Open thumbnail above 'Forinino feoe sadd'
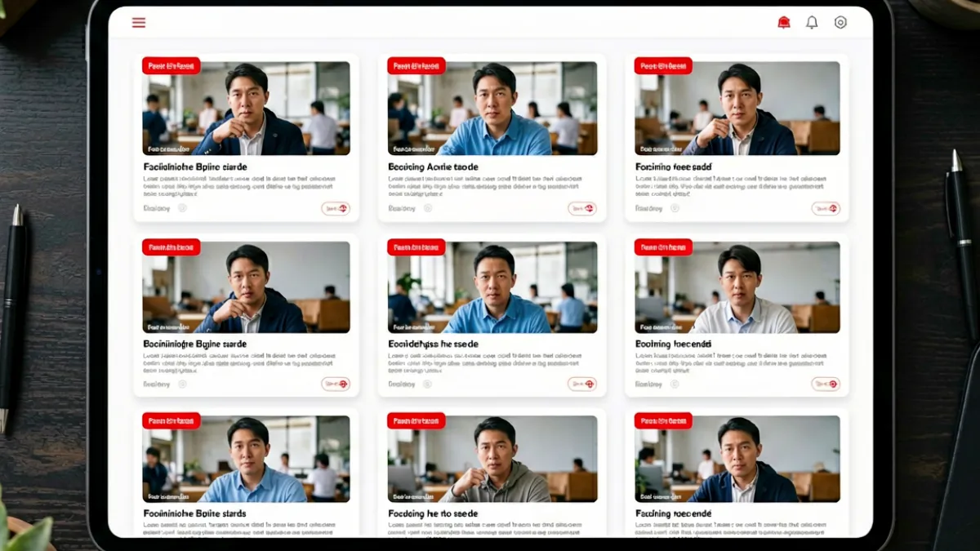Image resolution: width=980 pixels, height=551 pixels. pyautogui.click(x=737, y=109)
